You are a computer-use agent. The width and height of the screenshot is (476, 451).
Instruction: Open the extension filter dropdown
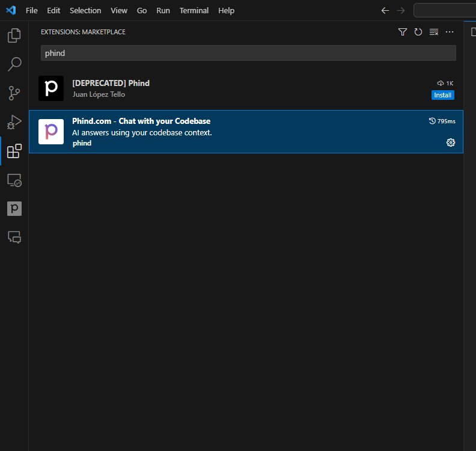[403, 32]
